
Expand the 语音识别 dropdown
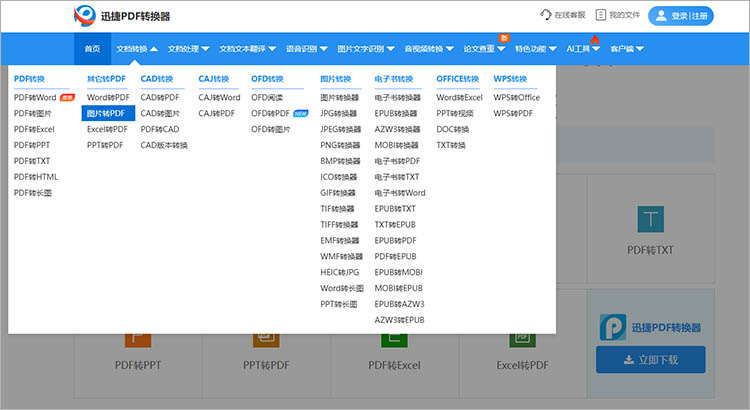307,49
